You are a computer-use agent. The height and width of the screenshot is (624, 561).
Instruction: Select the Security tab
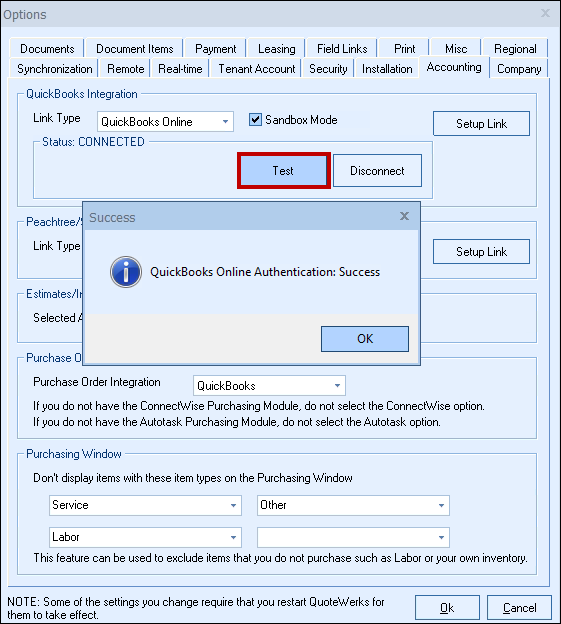pos(328,69)
